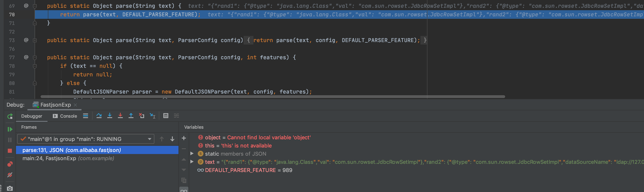Select the object watch error row

tap(416, 137)
